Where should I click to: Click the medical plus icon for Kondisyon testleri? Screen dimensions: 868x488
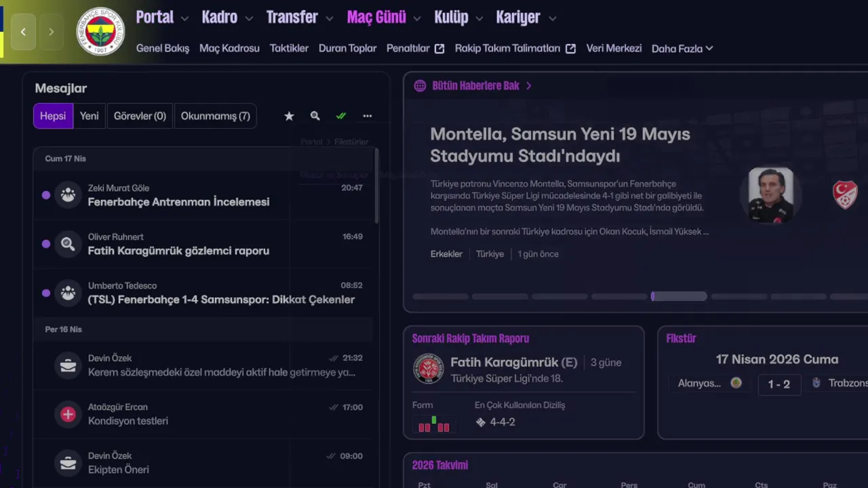[68, 414]
